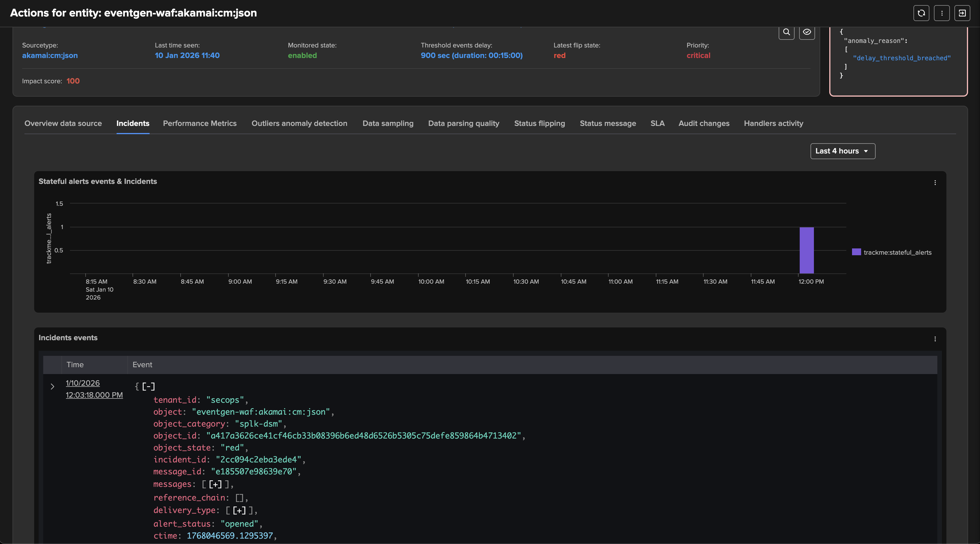Open the Last 4 hours time dropdown
The height and width of the screenshot is (544, 980).
tap(842, 151)
